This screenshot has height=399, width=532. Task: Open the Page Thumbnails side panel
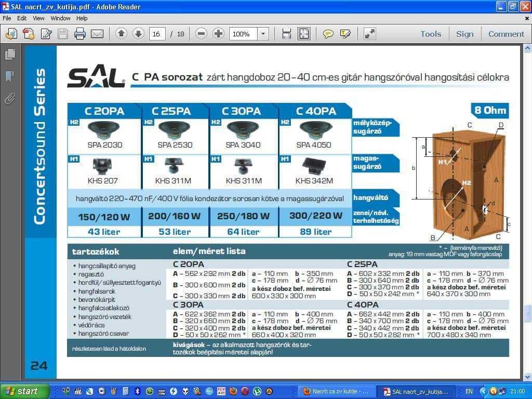click(10, 54)
